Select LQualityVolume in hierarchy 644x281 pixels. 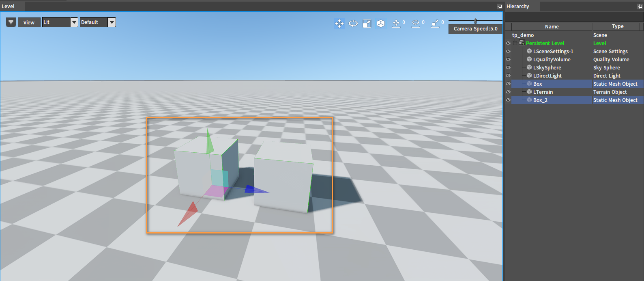pyautogui.click(x=552, y=60)
